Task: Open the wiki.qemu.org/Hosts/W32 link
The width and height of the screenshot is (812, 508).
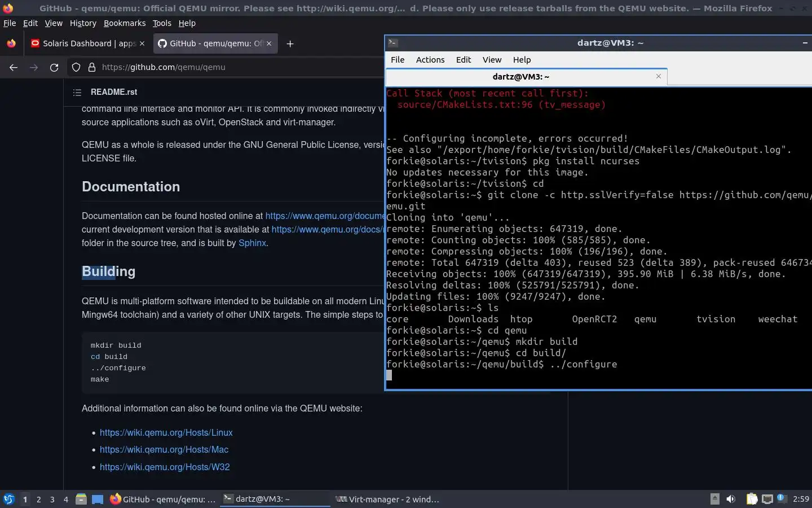Action: coord(165,467)
